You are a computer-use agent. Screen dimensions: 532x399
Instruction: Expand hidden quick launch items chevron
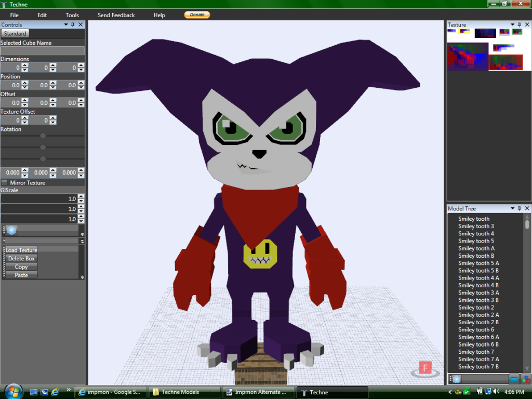pyautogui.click(x=69, y=390)
